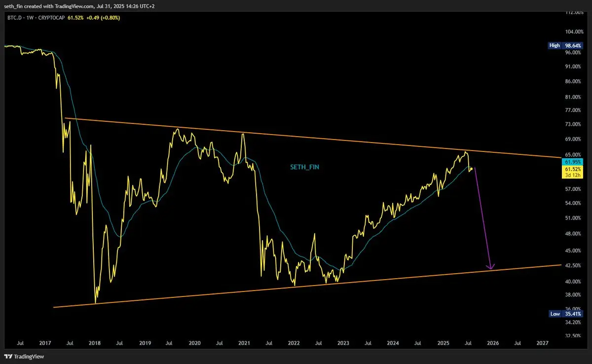This screenshot has width=592, height=364.
Task: Click the 2022 label on time axis
Action: click(294, 342)
